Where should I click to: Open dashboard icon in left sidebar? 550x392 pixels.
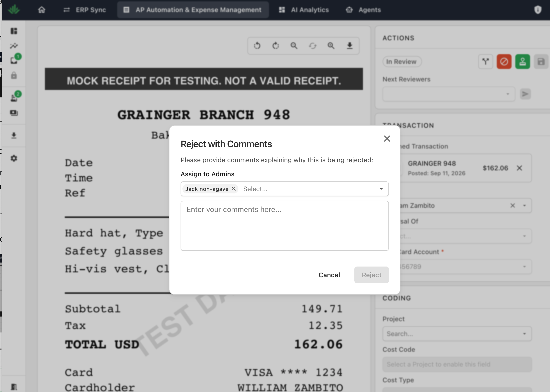(14, 31)
